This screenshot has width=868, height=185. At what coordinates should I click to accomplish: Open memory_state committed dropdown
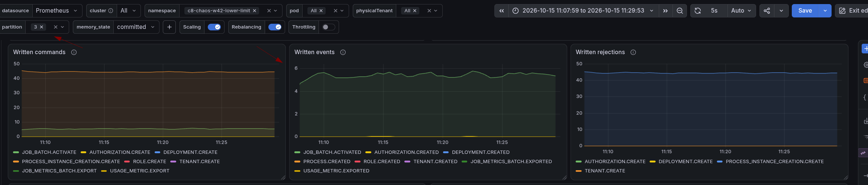click(x=136, y=27)
